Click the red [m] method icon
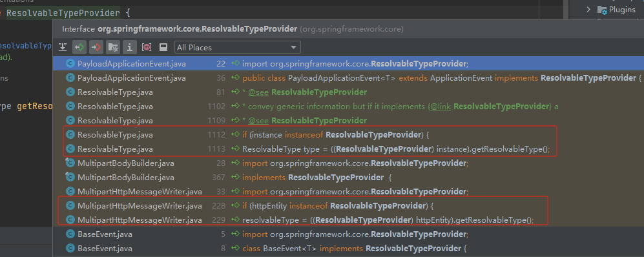Screen dimensions: 644x257 [147, 47]
